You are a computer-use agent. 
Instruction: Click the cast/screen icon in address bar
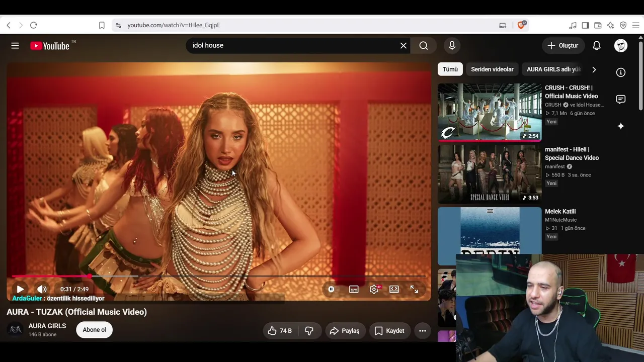pyautogui.click(x=503, y=25)
